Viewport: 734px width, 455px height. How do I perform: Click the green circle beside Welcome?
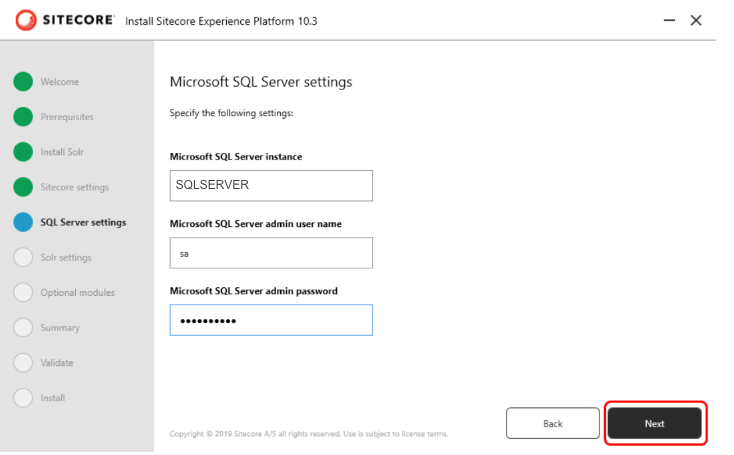[23, 82]
